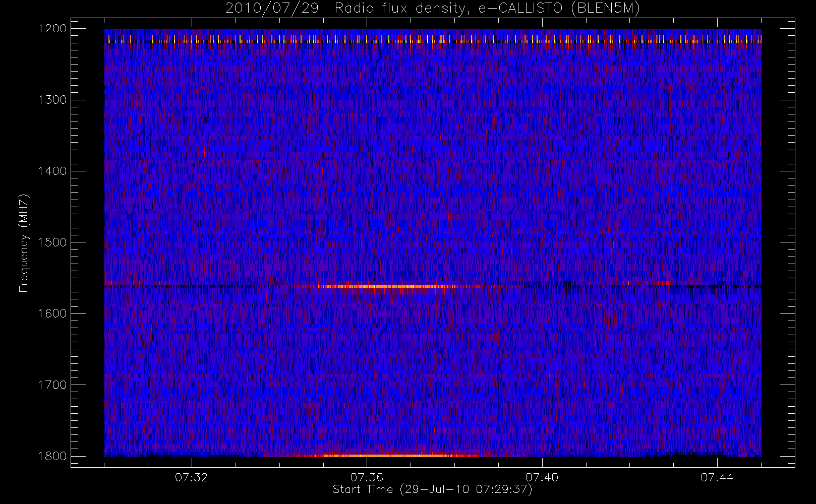The image size is (816, 504).
Task: Click the 1400 frequency tick label
Action: [52, 171]
